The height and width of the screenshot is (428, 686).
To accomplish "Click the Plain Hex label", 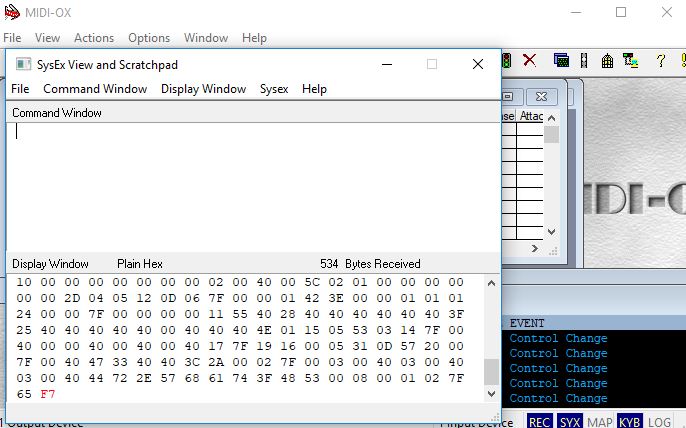I will click(140, 264).
